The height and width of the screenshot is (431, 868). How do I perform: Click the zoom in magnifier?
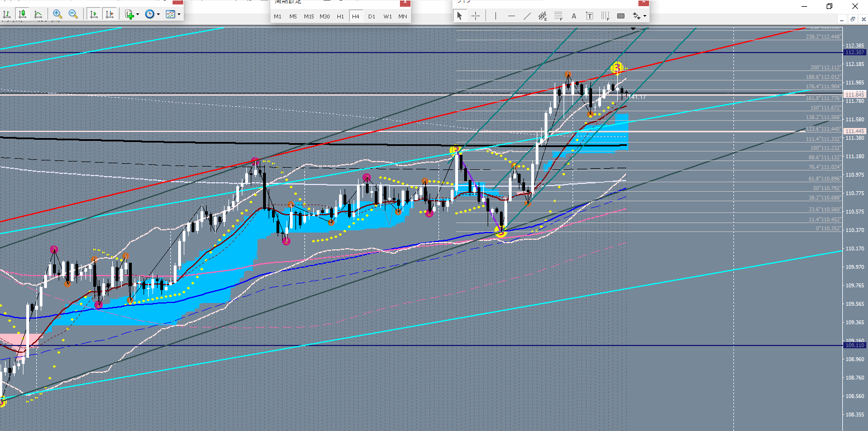pos(57,14)
